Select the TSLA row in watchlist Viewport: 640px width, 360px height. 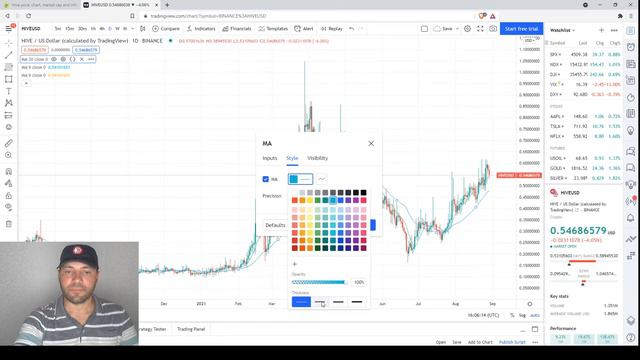(x=585, y=127)
